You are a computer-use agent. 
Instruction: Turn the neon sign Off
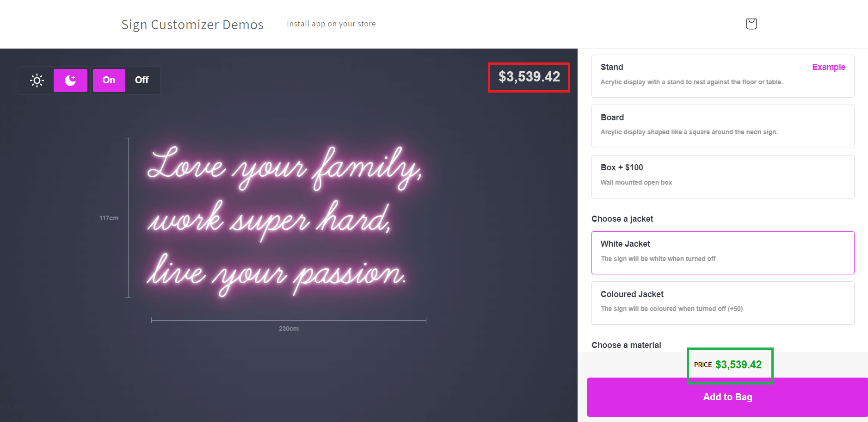coord(142,81)
